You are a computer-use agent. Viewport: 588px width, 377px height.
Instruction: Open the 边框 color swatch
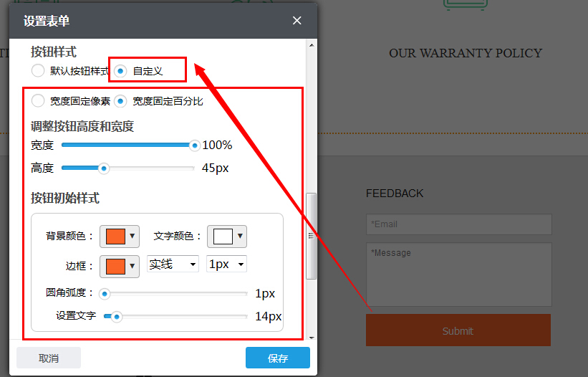[115, 266]
